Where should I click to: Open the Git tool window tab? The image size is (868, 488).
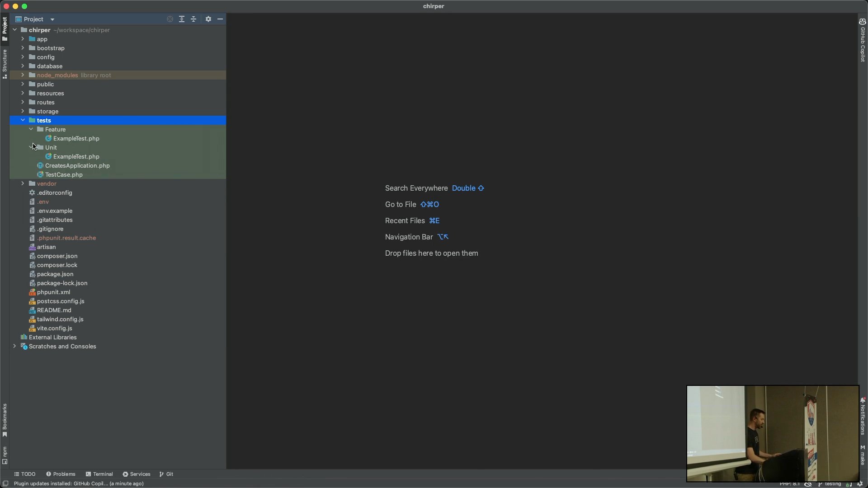tap(166, 474)
